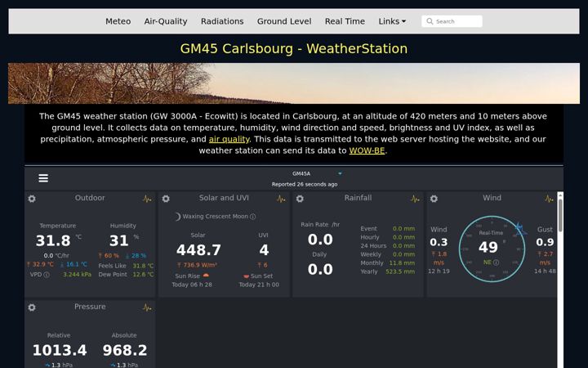The image size is (588, 368).
Task: Click the dashboard vertical scrollbar
Action: coord(560,215)
